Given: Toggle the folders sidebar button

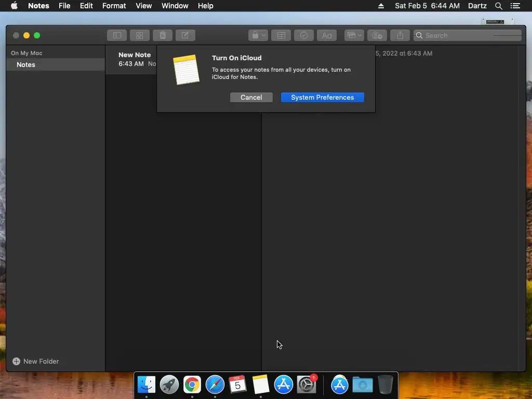Looking at the screenshot, I should (117, 35).
